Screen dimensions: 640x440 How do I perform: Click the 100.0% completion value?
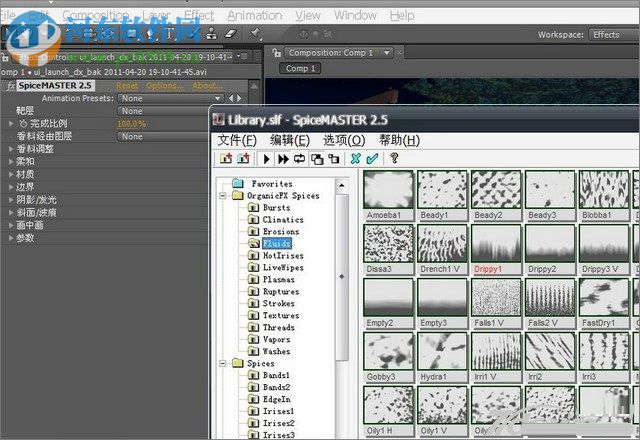(x=131, y=124)
